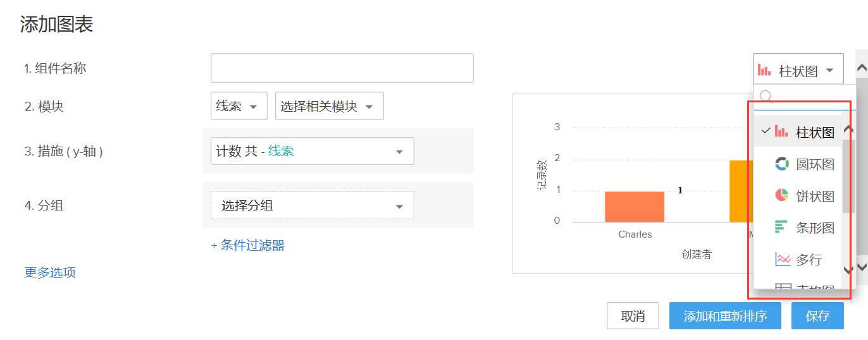Click the bar chart icon in chart type selector

pyautogui.click(x=764, y=71)
